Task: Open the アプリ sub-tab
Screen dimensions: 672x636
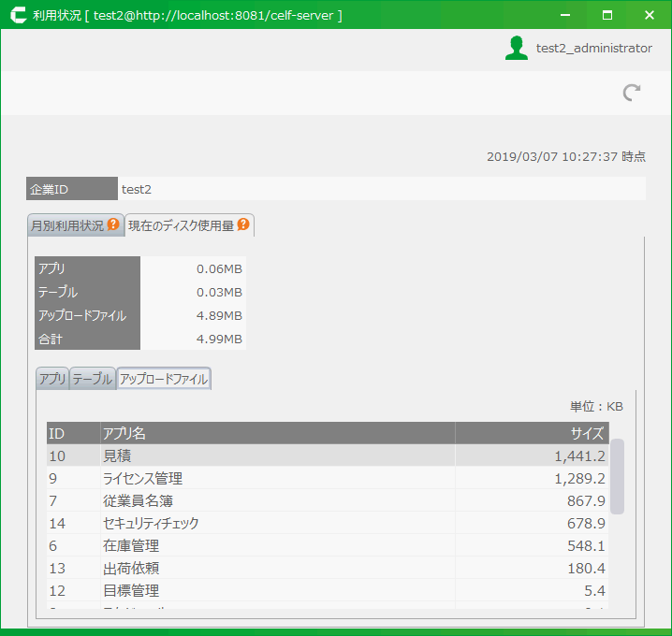Action: [52, 379]
